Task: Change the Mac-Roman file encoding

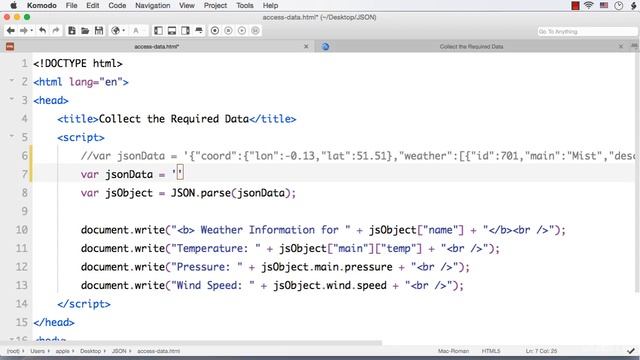Action: click(x=453, y=351)
